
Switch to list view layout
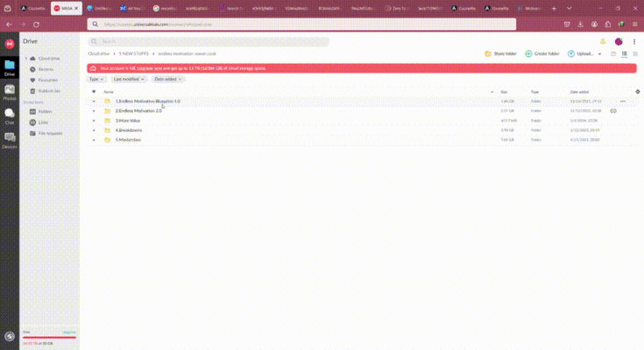tap(624, 53)
